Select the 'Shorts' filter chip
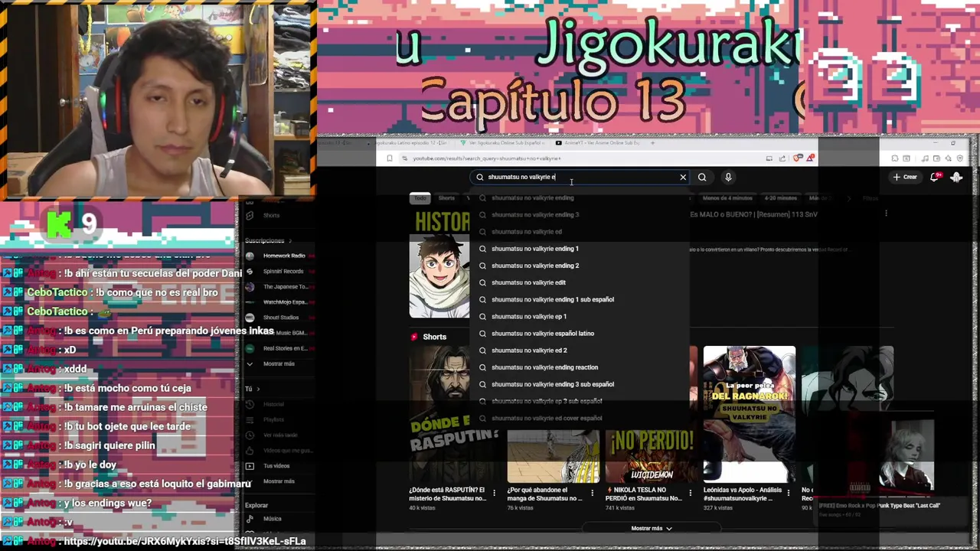The image size is (980, 551). coord(446,198)
